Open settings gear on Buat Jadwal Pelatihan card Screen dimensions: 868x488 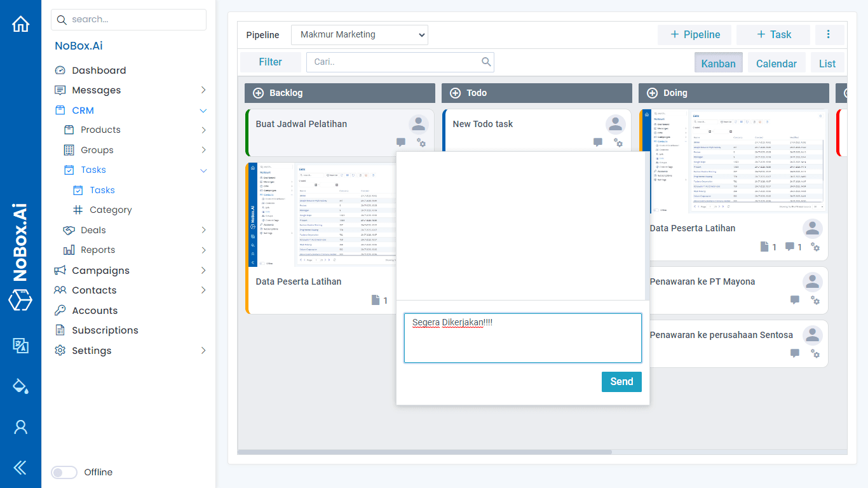tap(421, 143)
